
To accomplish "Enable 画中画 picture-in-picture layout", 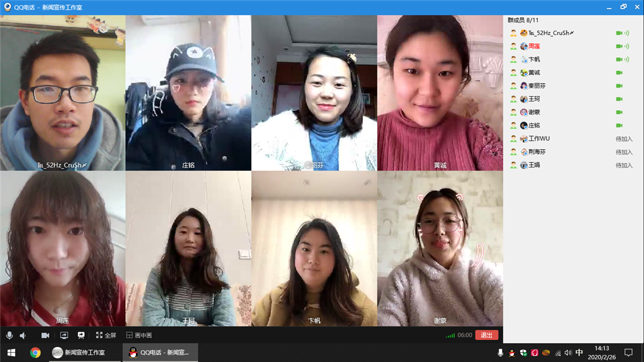I will pos(139,336).
